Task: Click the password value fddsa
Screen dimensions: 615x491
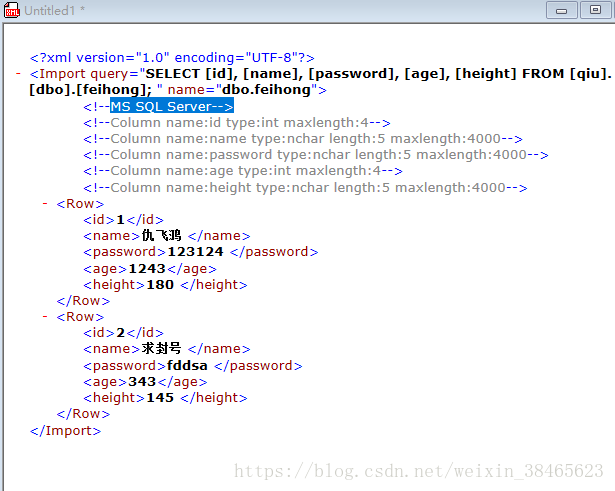Action: pyautogui.click(x=187, y=366)
